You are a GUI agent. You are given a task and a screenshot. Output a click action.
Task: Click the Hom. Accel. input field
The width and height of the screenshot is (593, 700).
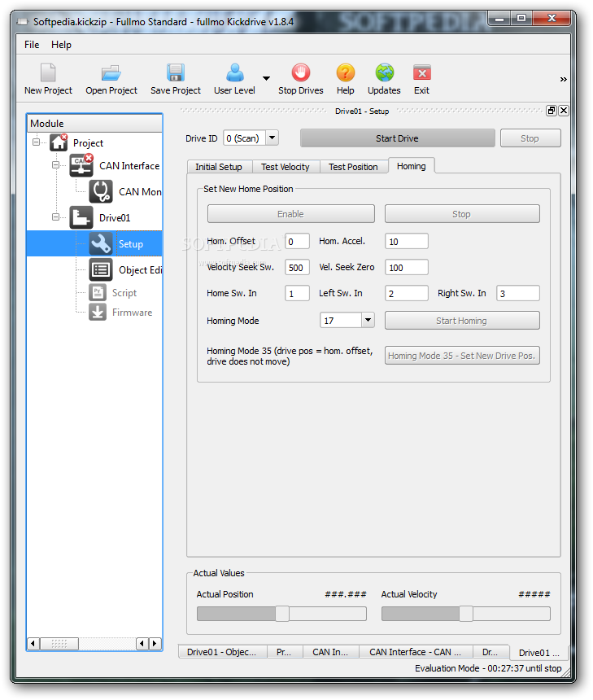tap(407, 242)
